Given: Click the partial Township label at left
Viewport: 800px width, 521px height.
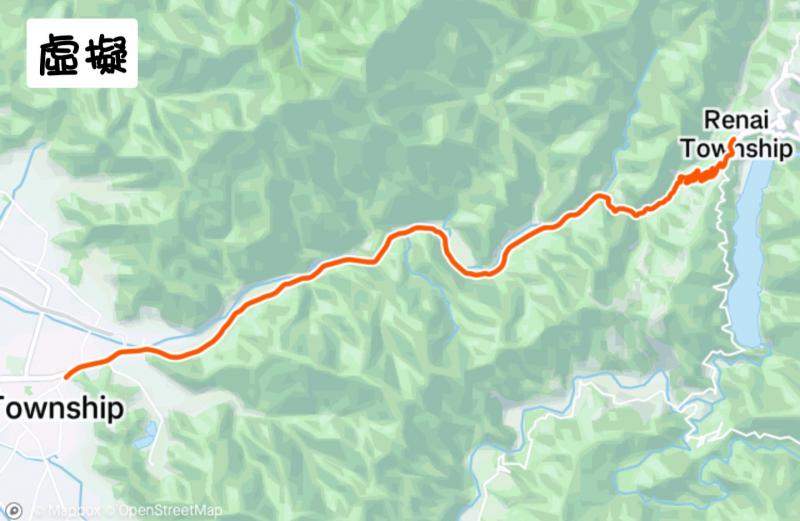Looking at the screenshot, I should pos(61,408).
